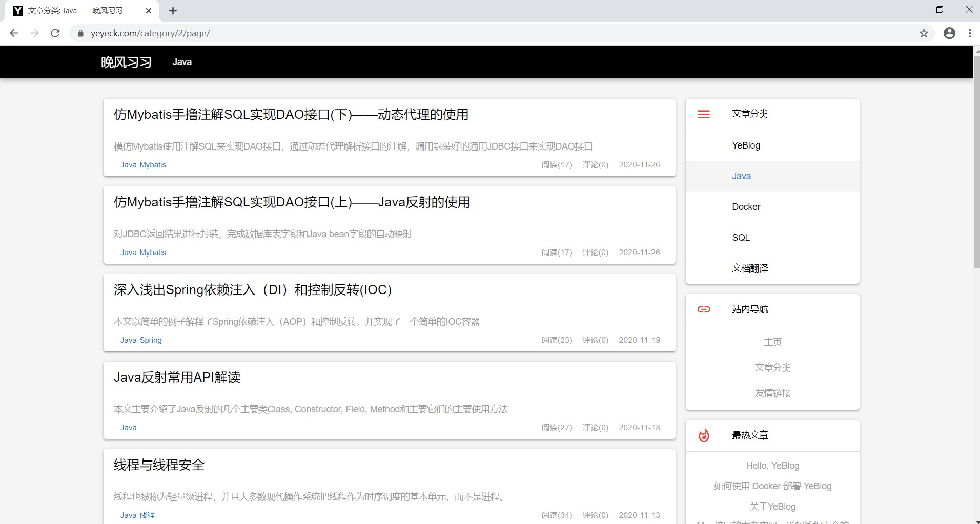Screen dimensions: 980x524
Task: Click the red flame icon beside 最热文章
Action: (x=704, y=435)
